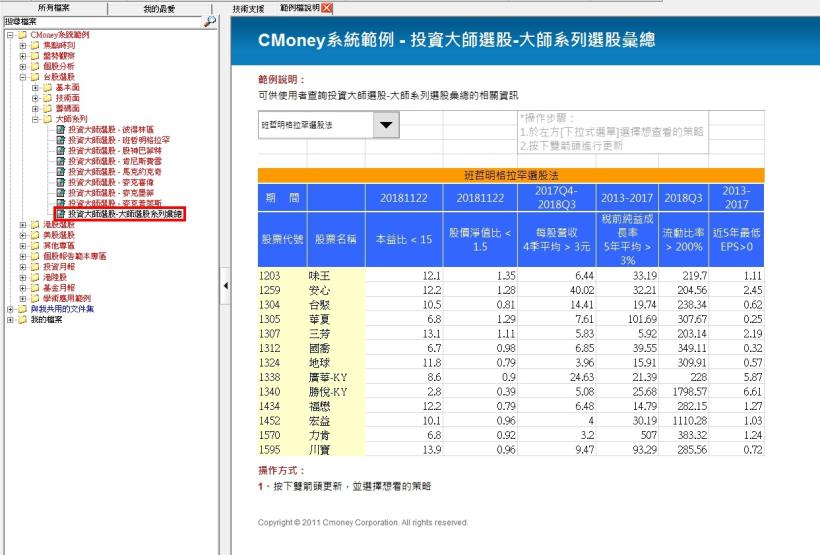Click the 股票名稱 column header
This screenshot has height=555, width=820.
coord(336,240)
